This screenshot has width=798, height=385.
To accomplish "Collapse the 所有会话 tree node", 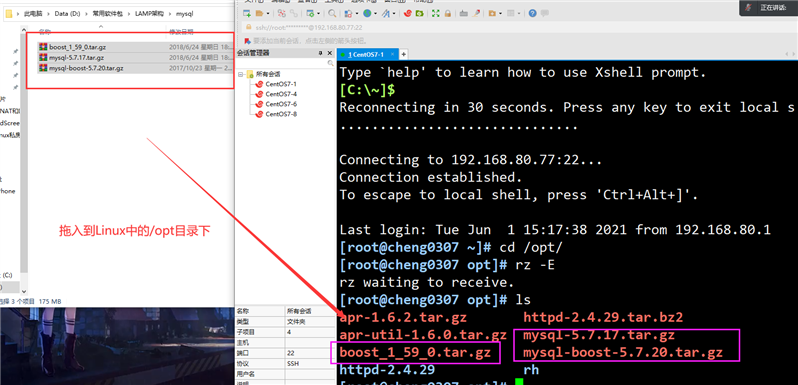I will [x=240, y=74].
